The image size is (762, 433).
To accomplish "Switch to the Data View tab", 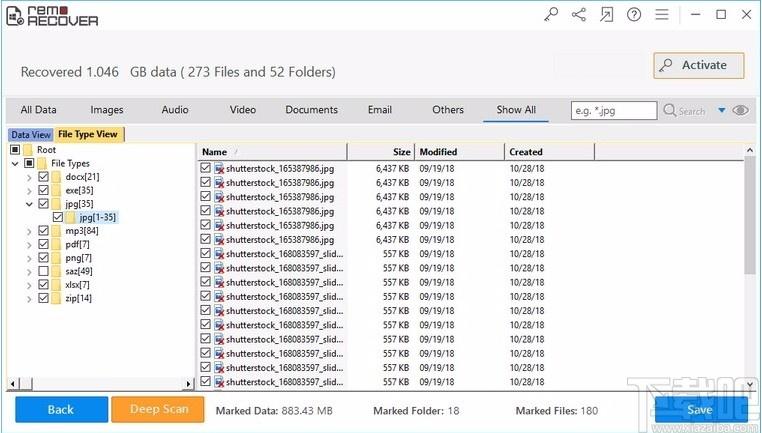I will click(31, 135).
